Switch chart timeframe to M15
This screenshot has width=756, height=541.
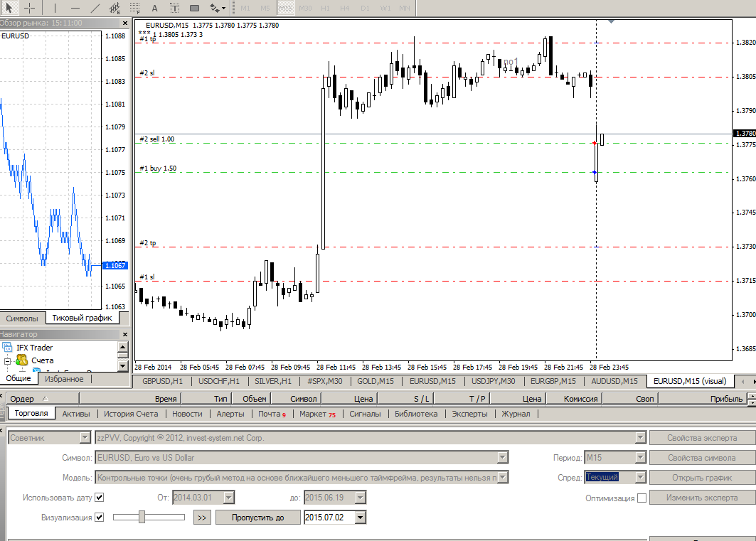pyautogui.click(x=285, y=8)
